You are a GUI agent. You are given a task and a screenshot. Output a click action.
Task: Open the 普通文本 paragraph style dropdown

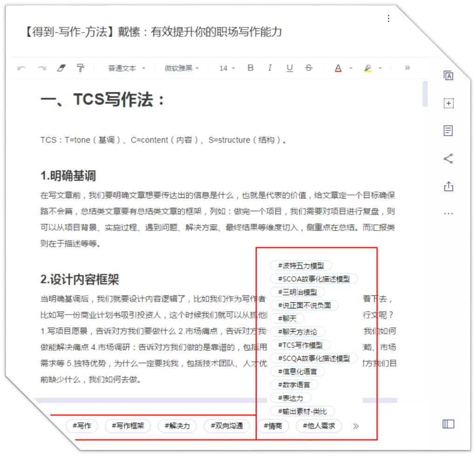(x=127, y=68)
